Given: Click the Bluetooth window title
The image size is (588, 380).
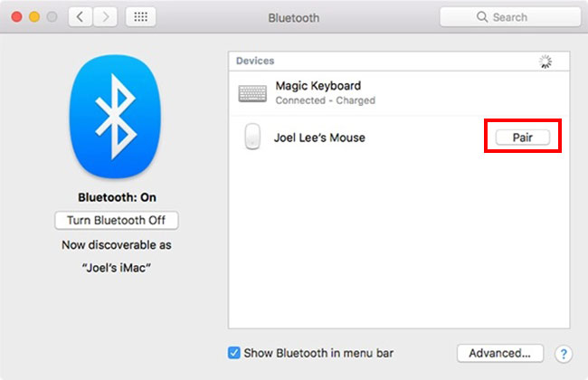Looking at the screenshot, I should click(294, 17).
